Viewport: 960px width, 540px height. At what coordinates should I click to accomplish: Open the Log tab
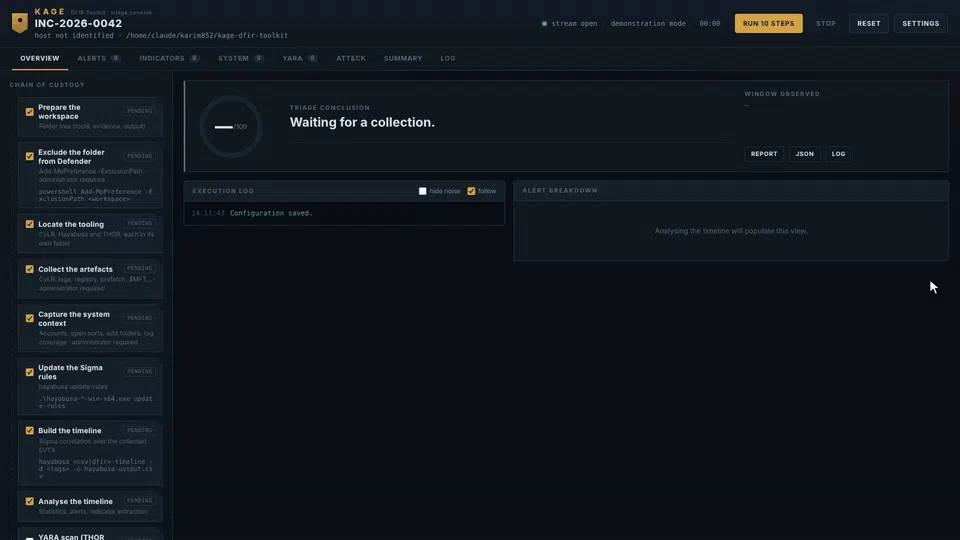coord(448,58)
